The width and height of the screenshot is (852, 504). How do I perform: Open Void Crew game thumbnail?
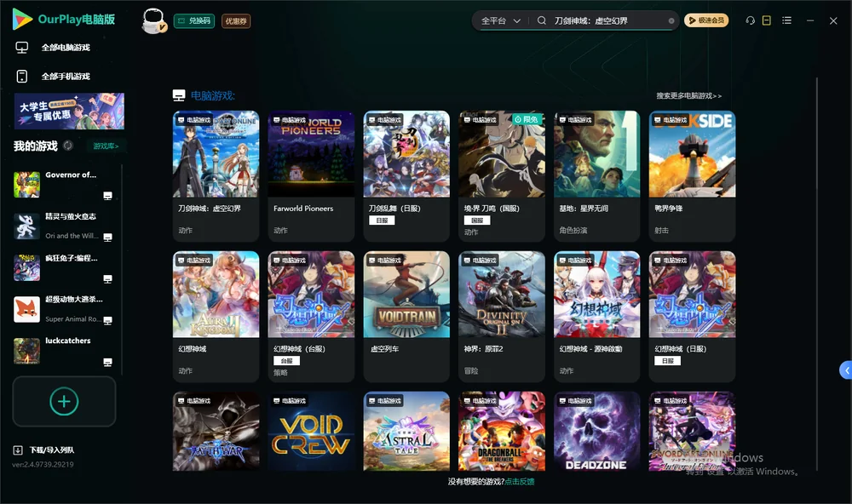pyautogui.click(x=311, y=432)
